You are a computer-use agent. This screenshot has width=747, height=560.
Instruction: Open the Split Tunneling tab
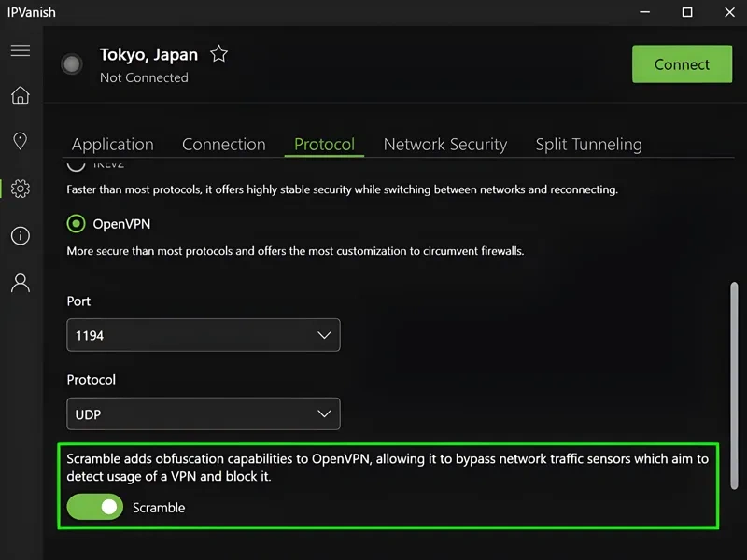point(588,145)
